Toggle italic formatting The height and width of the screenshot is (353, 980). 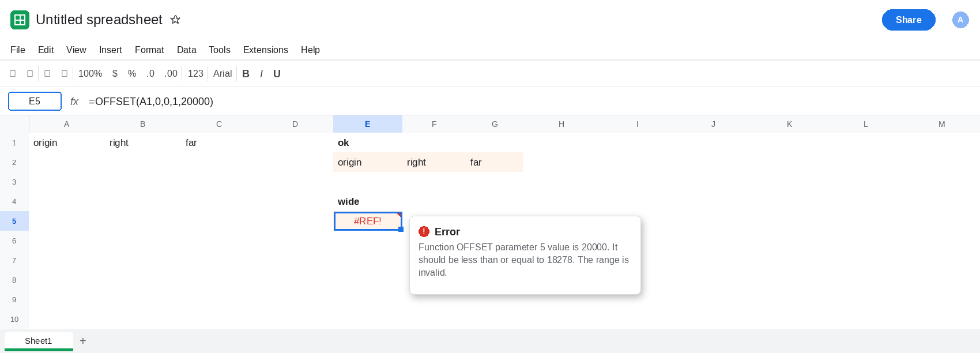(x=261, y=74)
